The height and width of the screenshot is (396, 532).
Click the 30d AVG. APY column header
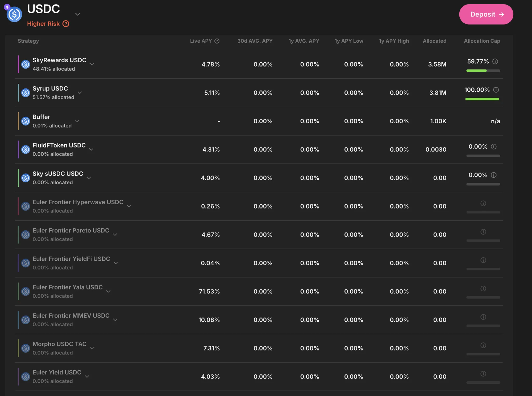tap(255, 41)
